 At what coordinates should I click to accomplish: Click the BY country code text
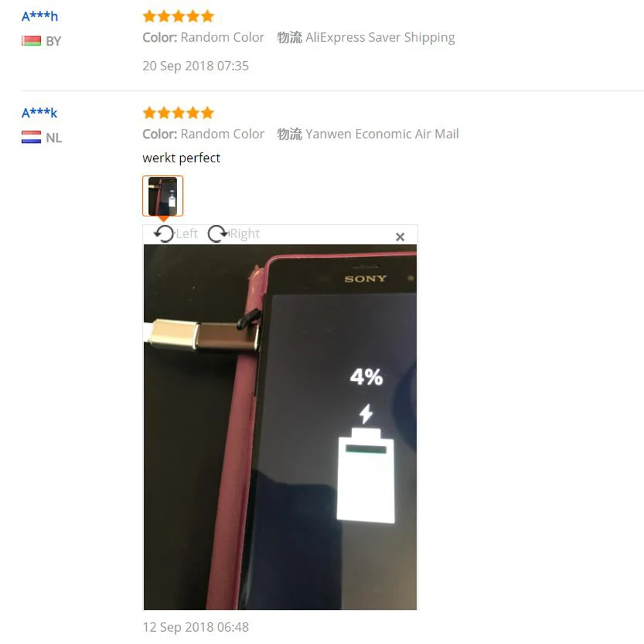(53, 41)
